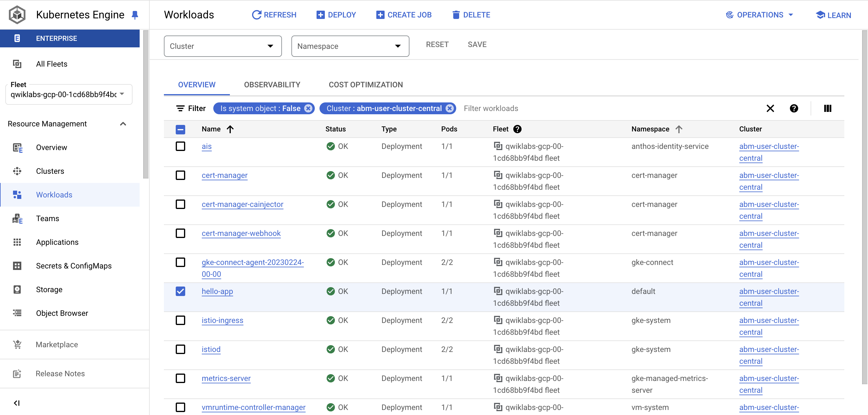The height and width of the screenshot is (415, 868).
Task: Click the main page vertical scrollbar
Action: (865, 207)
